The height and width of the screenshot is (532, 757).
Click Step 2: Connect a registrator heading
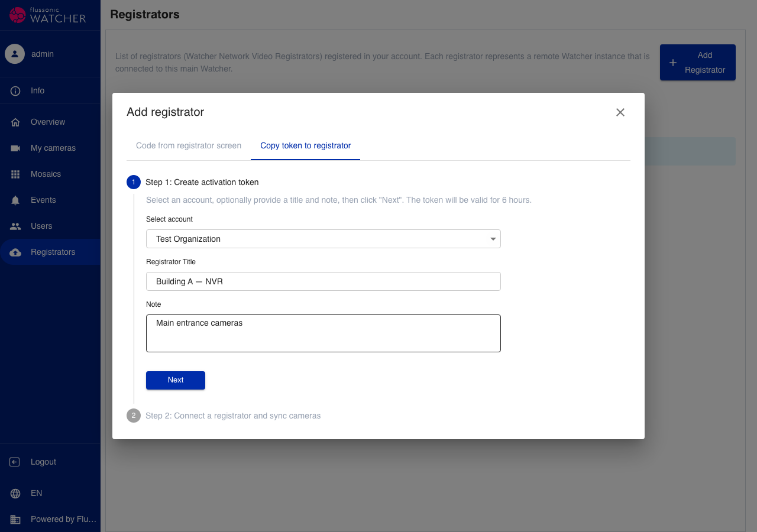[x=233, y=416]
